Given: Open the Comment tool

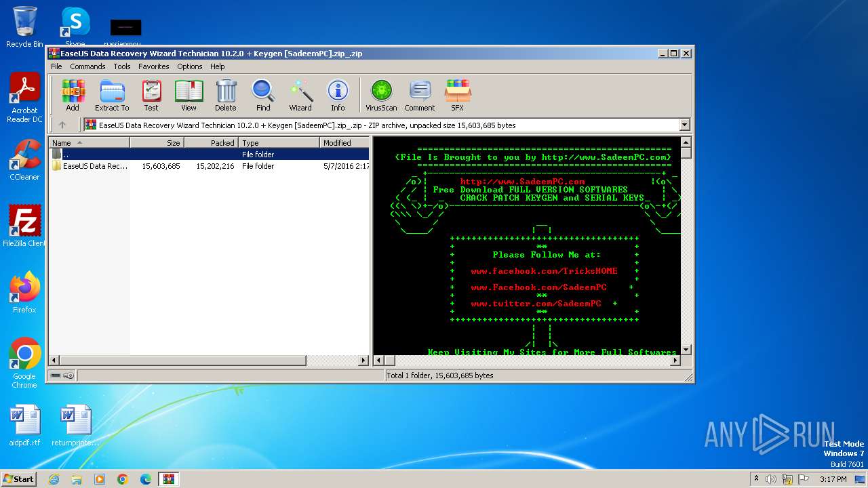Looking at the screenshot, I should coord(420,96).
